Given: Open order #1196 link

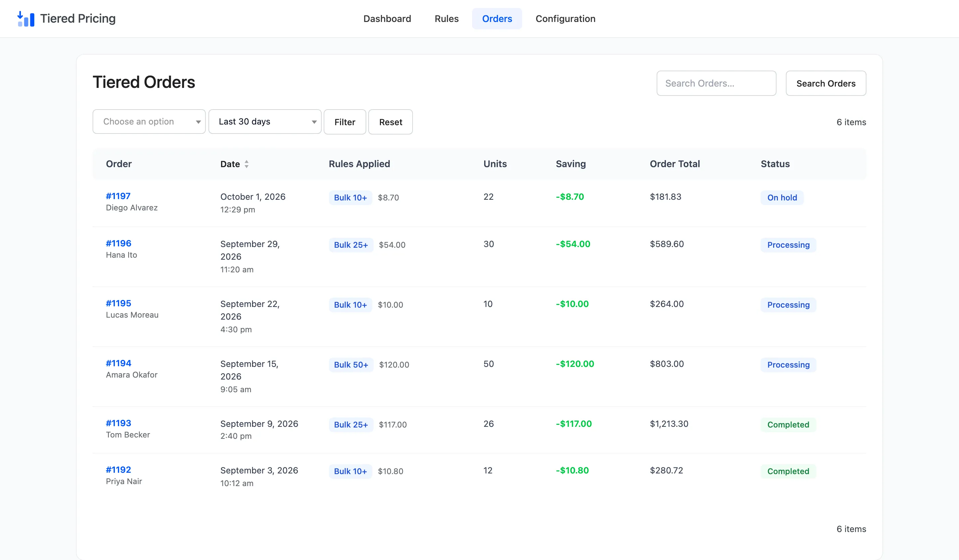Looking at the screenshot, I should (x=118, y=243).
